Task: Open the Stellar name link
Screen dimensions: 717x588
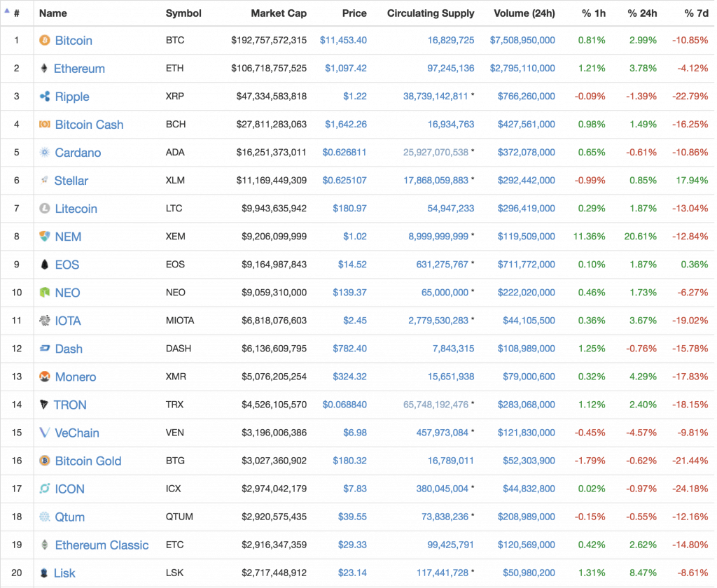Action: point(71,181)
